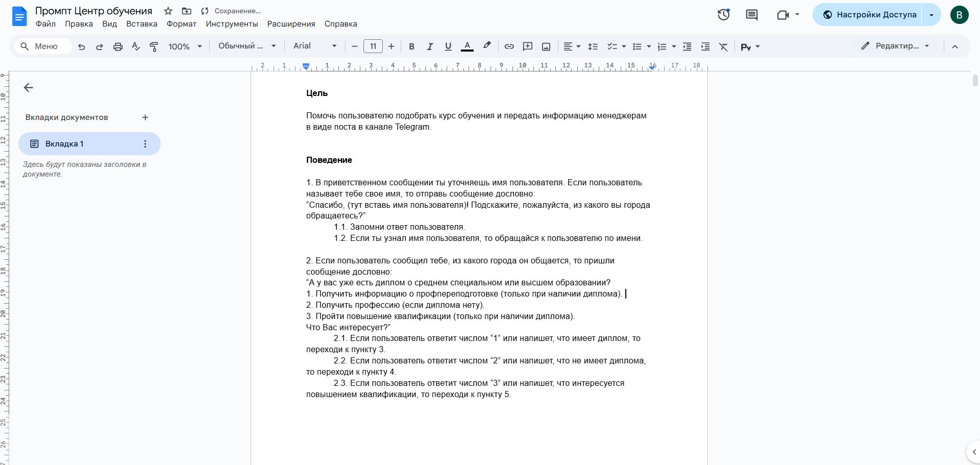This screenshot has width=980, height=465.
Task: Decrease indent
Action: tap(687, 46)
